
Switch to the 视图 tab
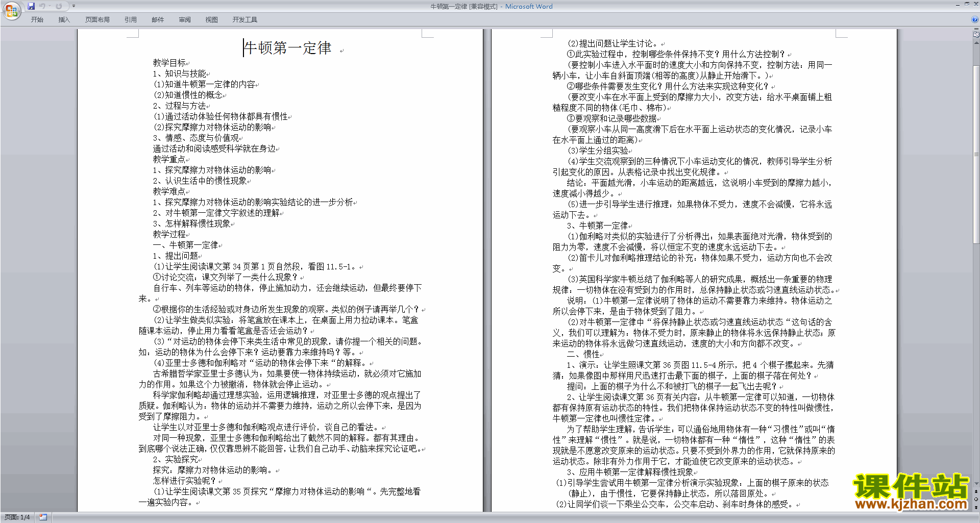(212, 20)
